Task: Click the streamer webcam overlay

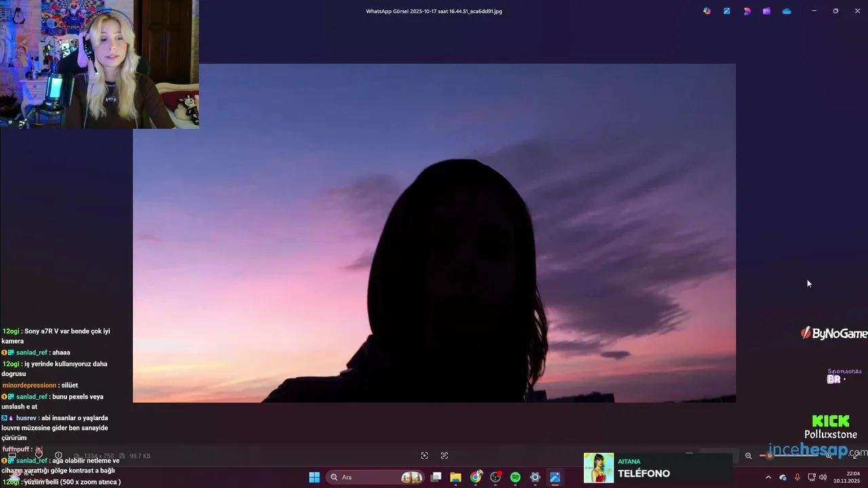Action: (x=99, y=64)
